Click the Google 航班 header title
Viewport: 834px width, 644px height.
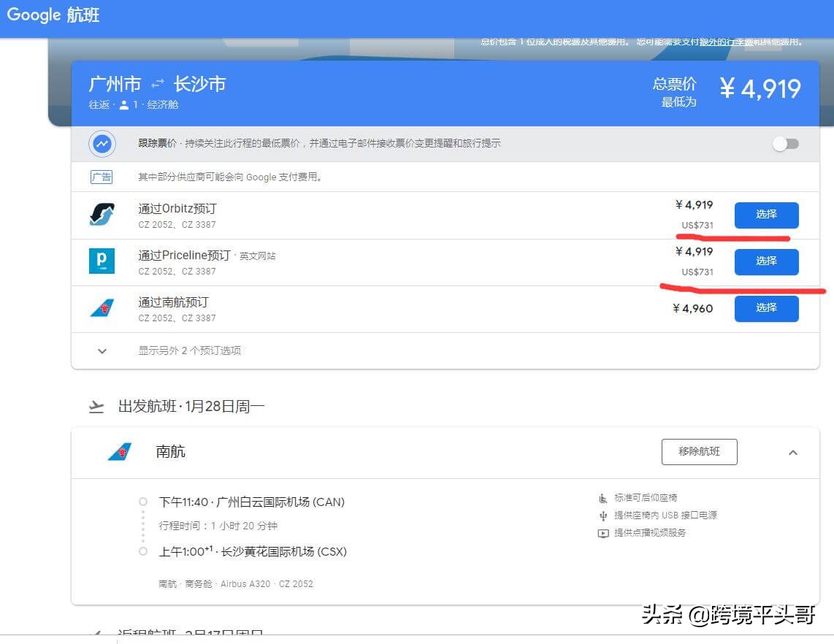pos(53,14)
